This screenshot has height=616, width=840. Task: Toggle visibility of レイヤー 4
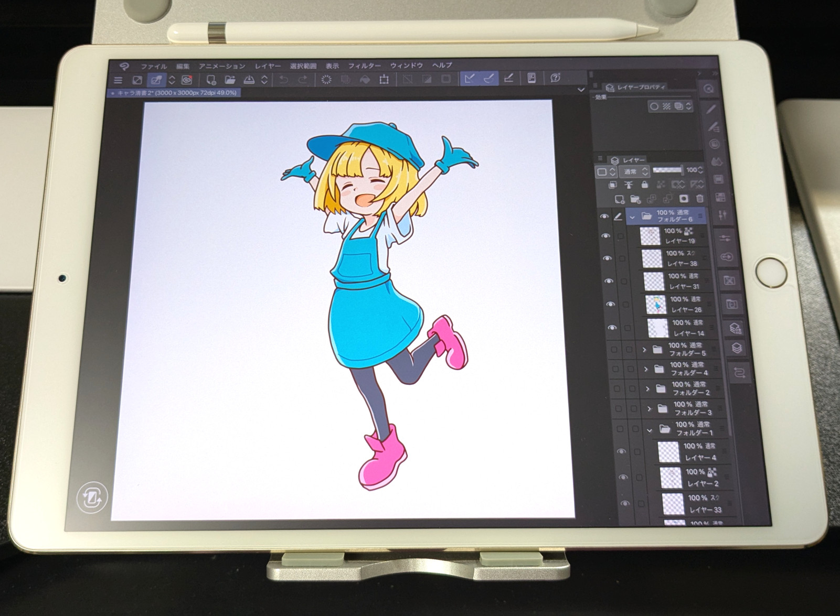point(622,451)
